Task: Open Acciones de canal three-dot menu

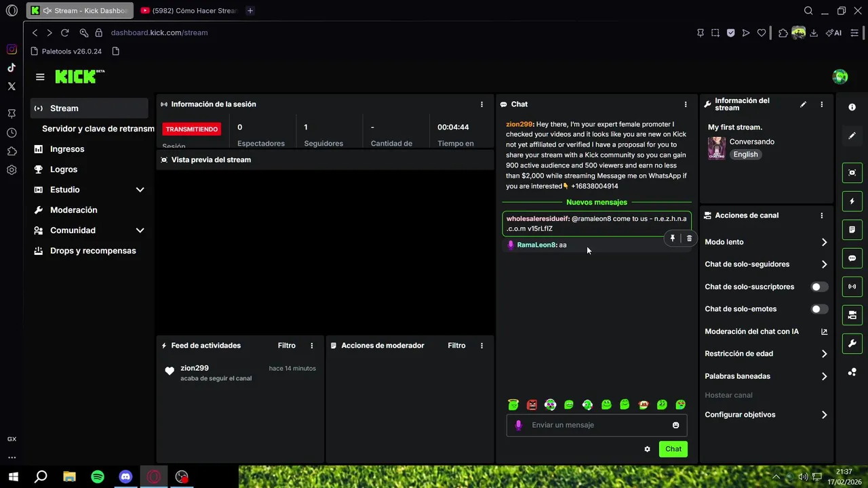Action: (822, 216)
